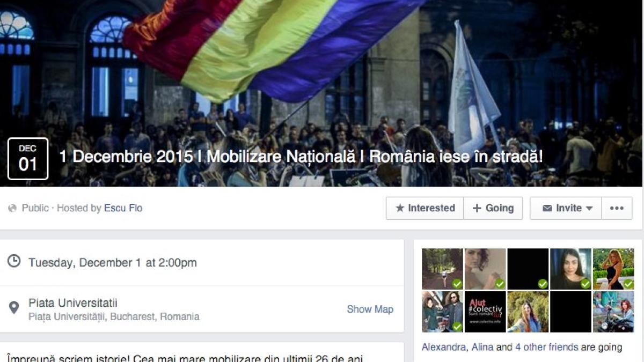This screenshot has width=644, height=362.
Task: Expand the Invite dropdown arrow
Action: coord(589,209)
